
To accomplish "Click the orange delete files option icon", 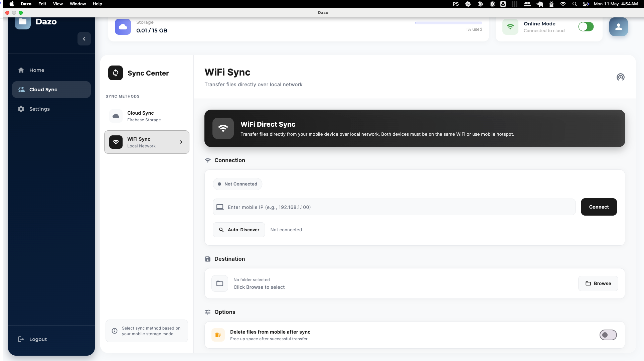I will (x=218, y=335).
